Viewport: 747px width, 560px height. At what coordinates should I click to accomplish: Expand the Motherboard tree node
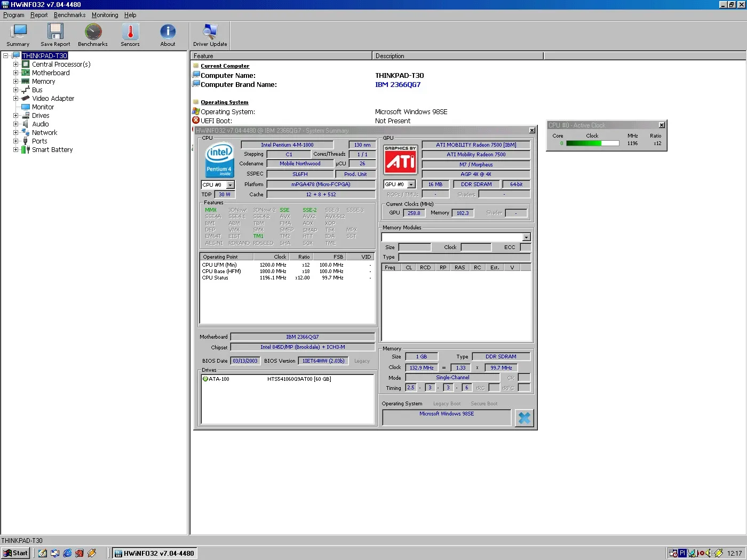(15, 73)
